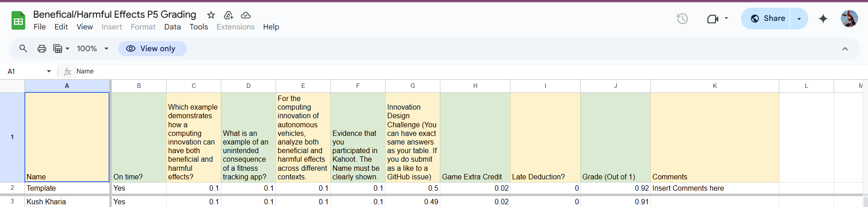The width and height of the screenshot is (868, 207).
Task: Open the Data menu
Action: (172, 27)
